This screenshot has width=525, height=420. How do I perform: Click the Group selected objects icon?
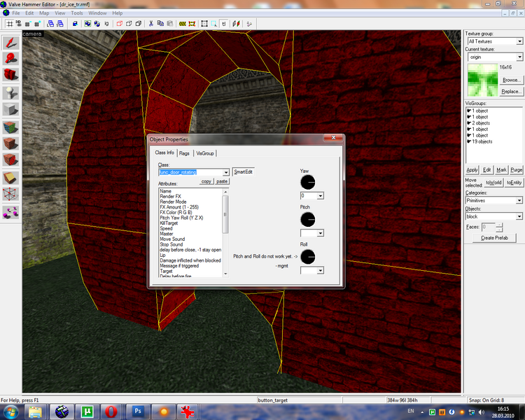pos(87,24)
